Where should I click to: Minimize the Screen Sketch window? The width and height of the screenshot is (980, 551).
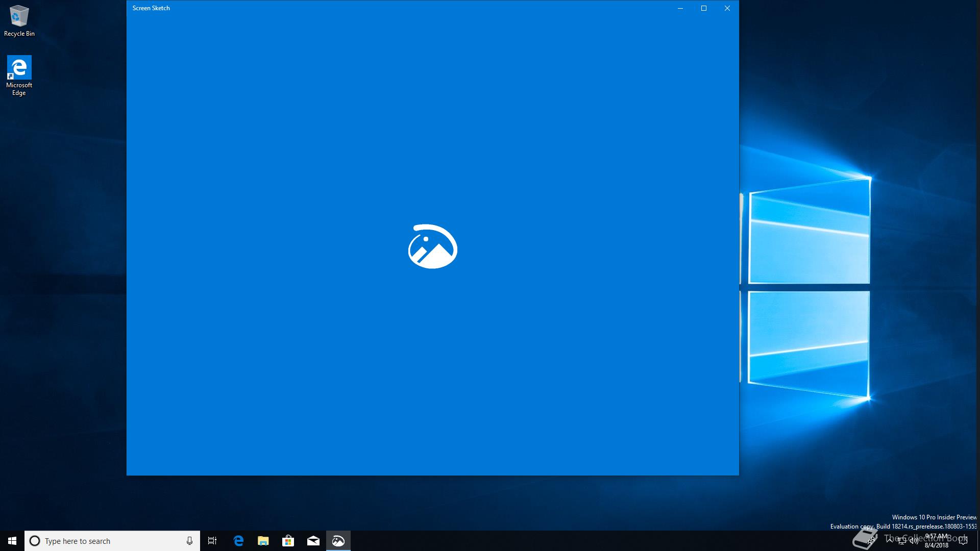coord(680,8)
